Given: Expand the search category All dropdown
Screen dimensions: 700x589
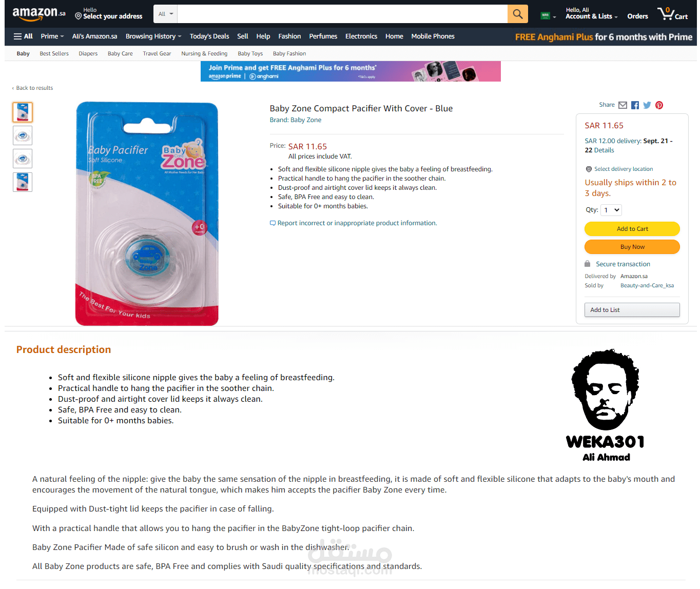Looking at the screenshot, I should (x=165, y=14).
